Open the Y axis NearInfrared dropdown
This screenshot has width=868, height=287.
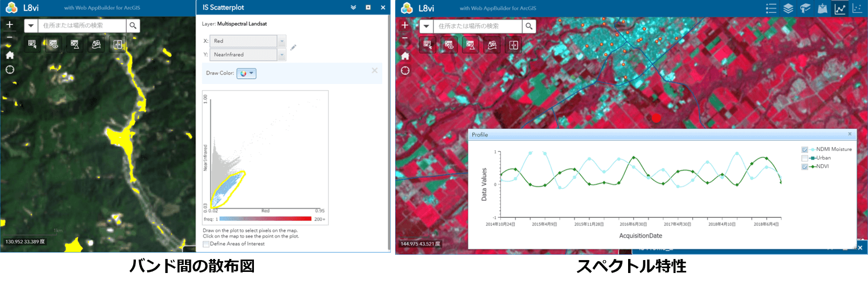(281, 54)
